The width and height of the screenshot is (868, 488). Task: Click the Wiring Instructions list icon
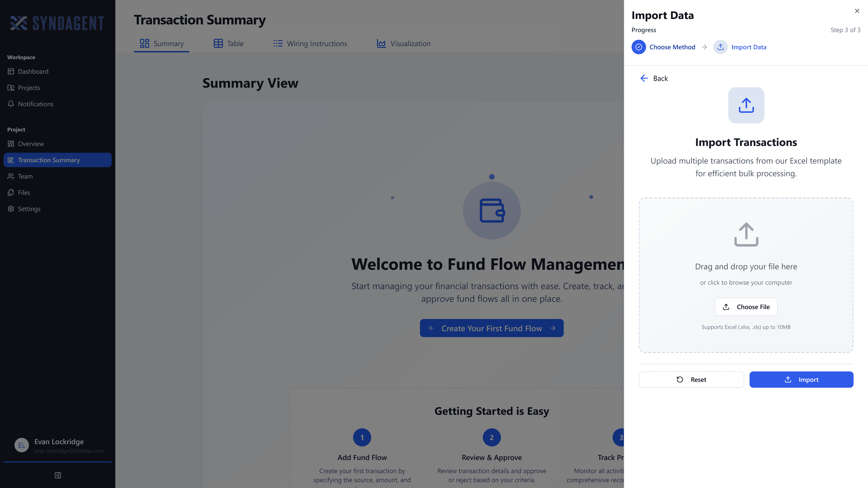278,43
